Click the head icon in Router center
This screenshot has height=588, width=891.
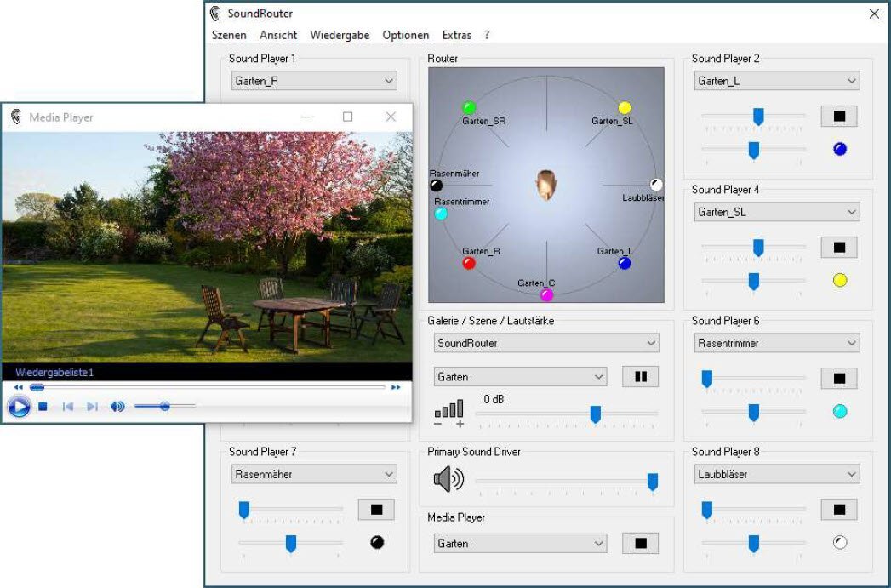545,185
